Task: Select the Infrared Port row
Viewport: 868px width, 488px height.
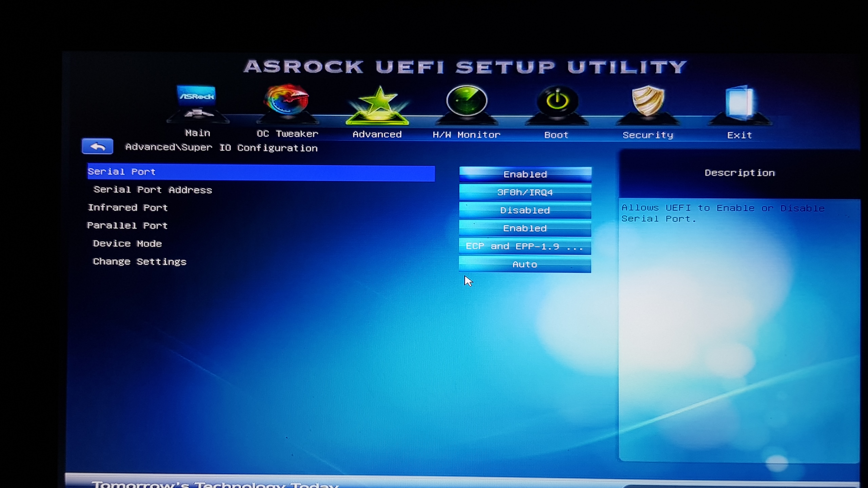Action: pos(128,208)
